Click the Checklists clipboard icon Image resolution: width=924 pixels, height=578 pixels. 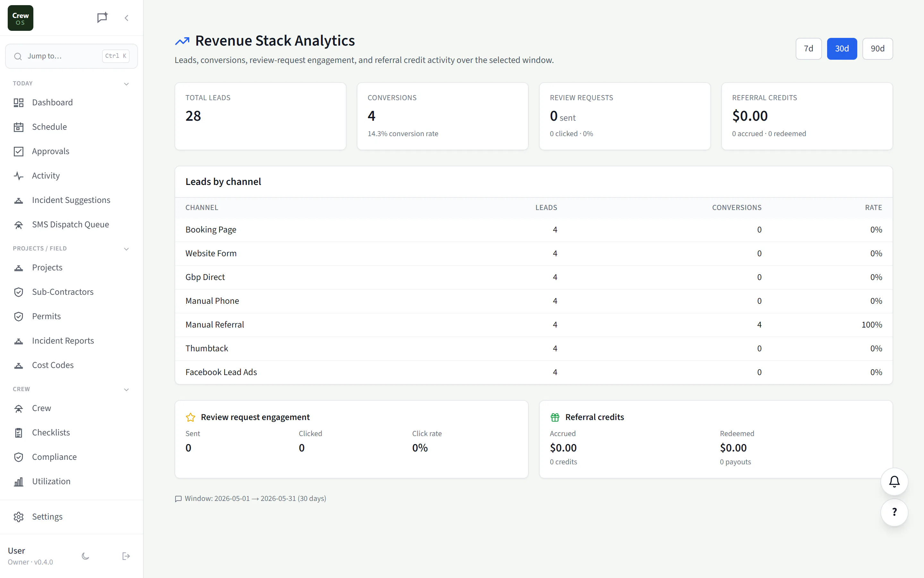click(19, 433)
